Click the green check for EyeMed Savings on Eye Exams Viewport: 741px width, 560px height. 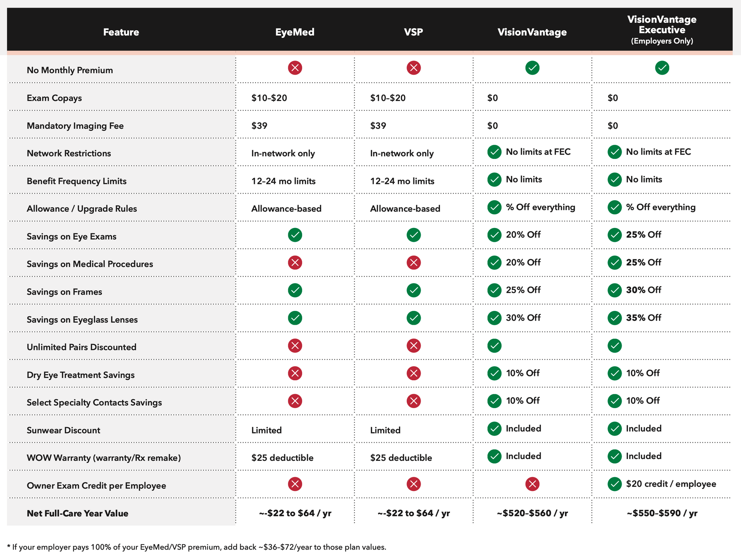click(x=295, y=235)
